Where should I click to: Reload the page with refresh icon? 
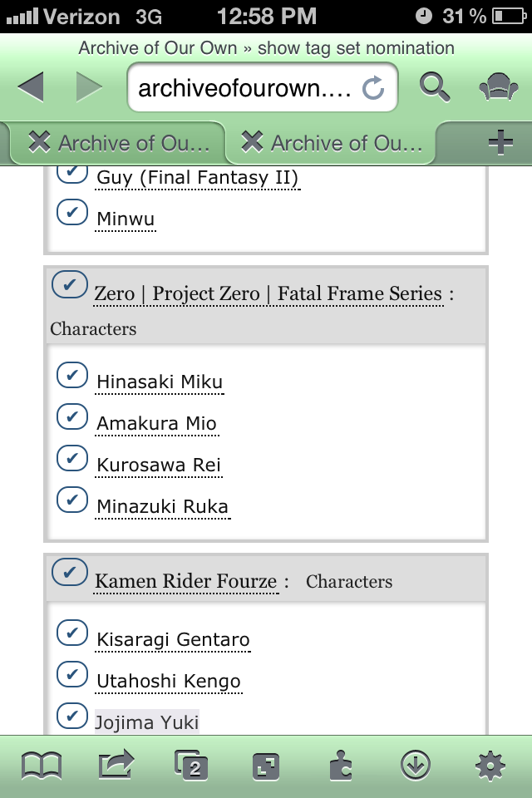click(373, 88)
